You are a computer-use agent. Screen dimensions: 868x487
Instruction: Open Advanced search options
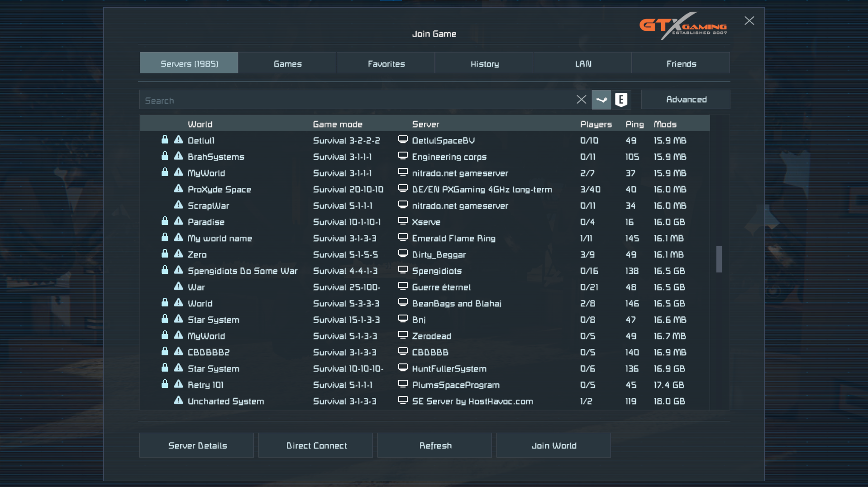pos(686,100)
